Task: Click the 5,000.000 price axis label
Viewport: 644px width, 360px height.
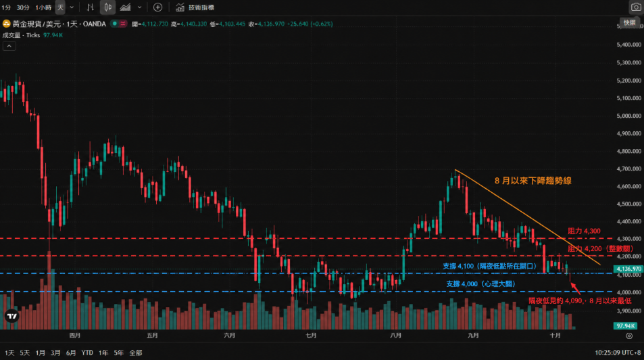Action: pyautogui.click(x=629, y=116)
